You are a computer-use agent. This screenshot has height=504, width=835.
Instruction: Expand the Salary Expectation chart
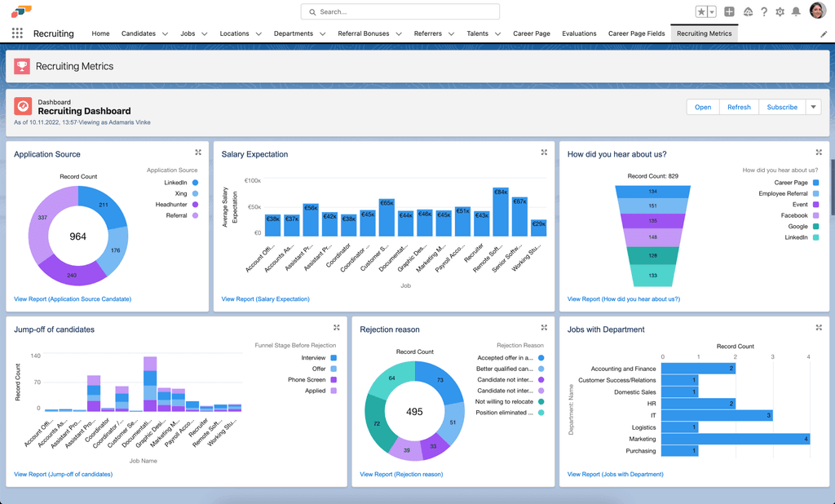(544, 153)
